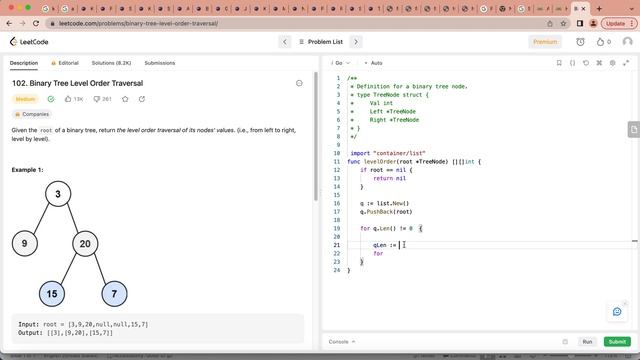Open a new browser tab

tap(599, 8)
